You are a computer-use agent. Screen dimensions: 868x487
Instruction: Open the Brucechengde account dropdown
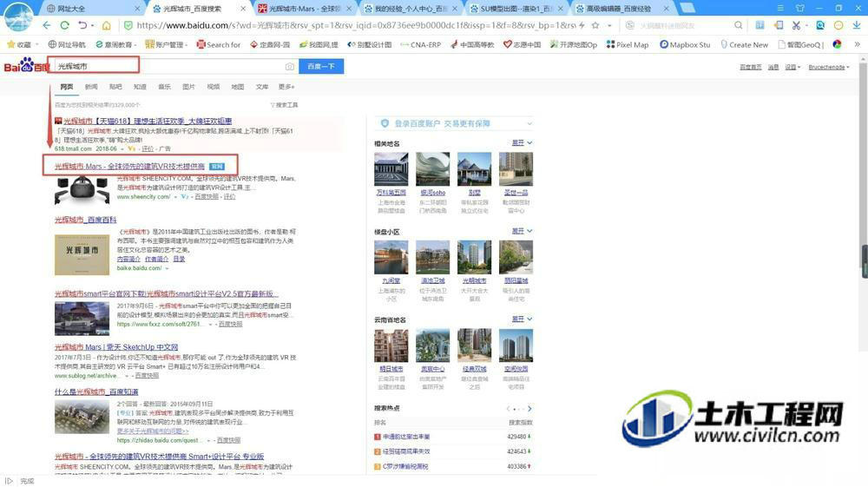tap(829, 67)
